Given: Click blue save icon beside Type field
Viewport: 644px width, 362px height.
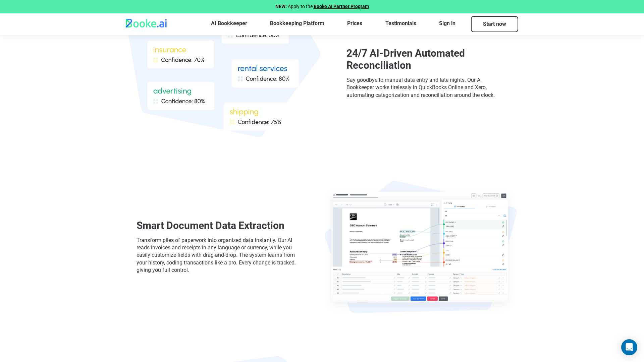Looking at the screenshot, I should coord(505,216).
